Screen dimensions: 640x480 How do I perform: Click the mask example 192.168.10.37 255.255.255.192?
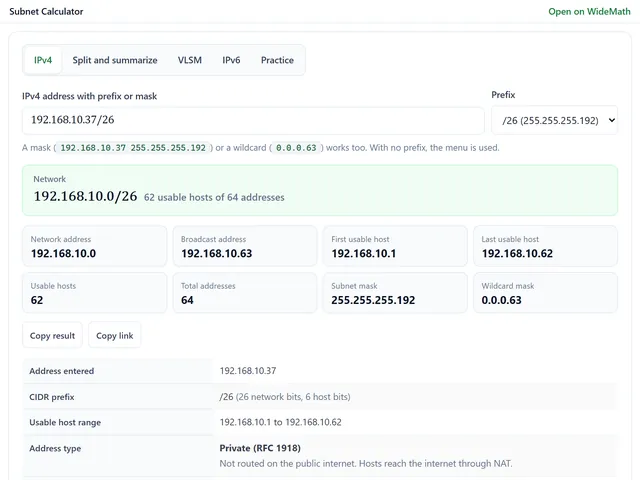133,148
